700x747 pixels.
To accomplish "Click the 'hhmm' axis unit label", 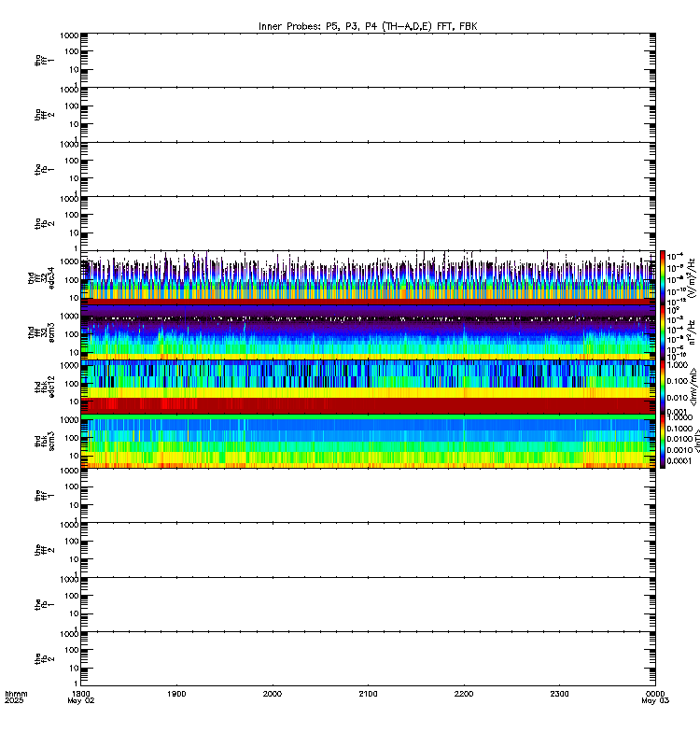I will 16,694.
